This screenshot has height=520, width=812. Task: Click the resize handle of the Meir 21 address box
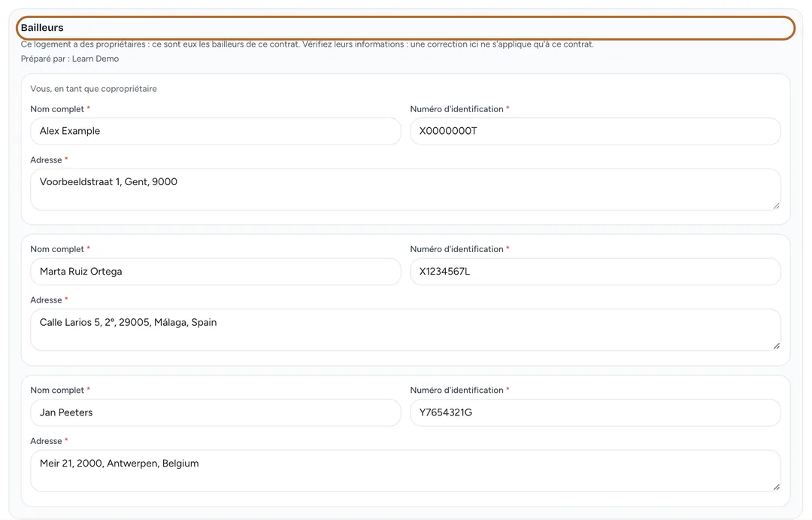(x=776, y=487)
